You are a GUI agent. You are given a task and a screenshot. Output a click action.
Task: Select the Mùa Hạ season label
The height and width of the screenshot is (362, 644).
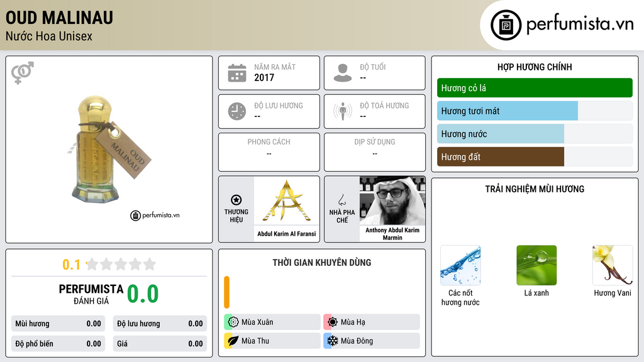[353, 322]
